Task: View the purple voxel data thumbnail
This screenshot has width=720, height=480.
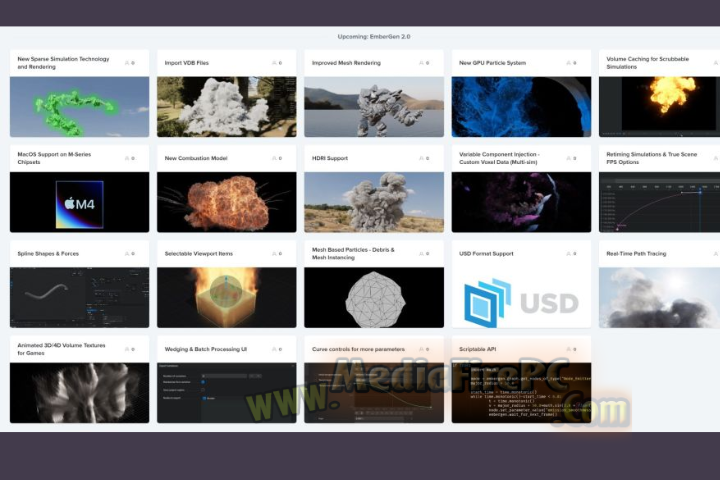Action: click(522, 202)
